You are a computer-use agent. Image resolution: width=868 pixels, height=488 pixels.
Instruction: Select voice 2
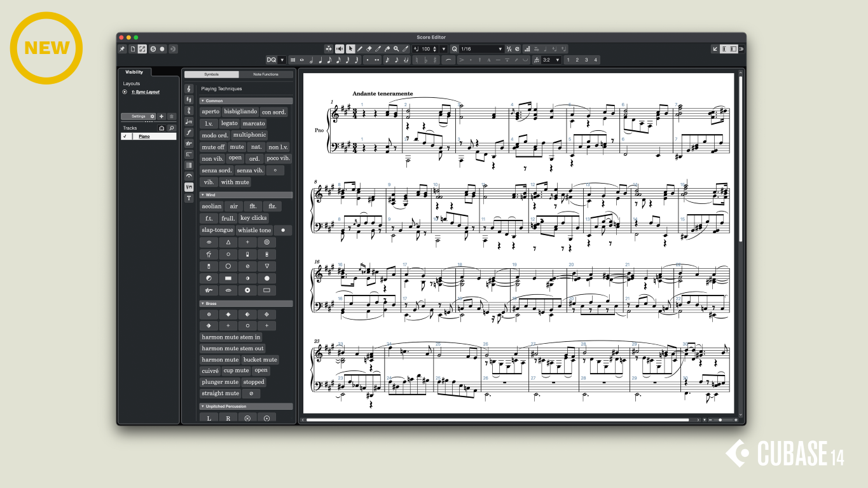click(577, 60)
